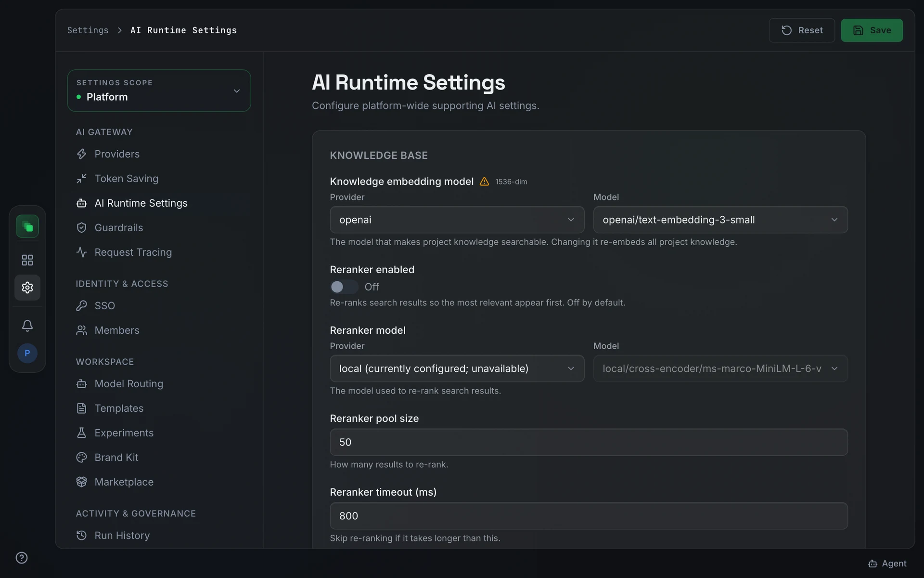Viewport: 924px width, 578px height.
Task: Enable the Reranker enabled toggle
Action: (344, 287)
